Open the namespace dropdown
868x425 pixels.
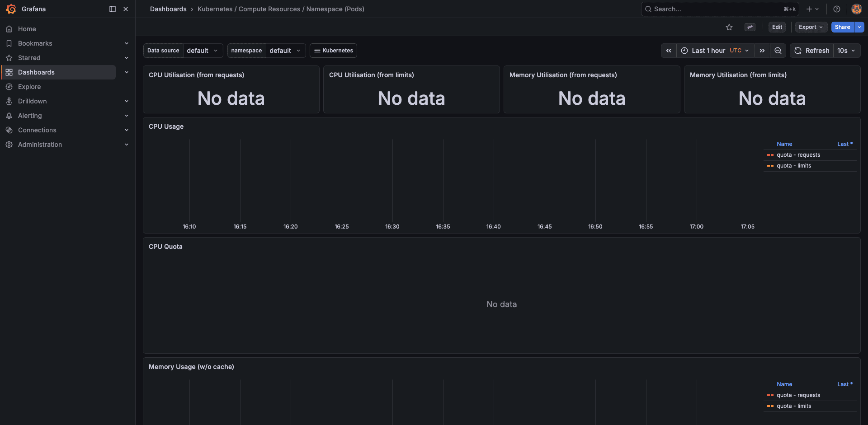click(x=285, y=51)
